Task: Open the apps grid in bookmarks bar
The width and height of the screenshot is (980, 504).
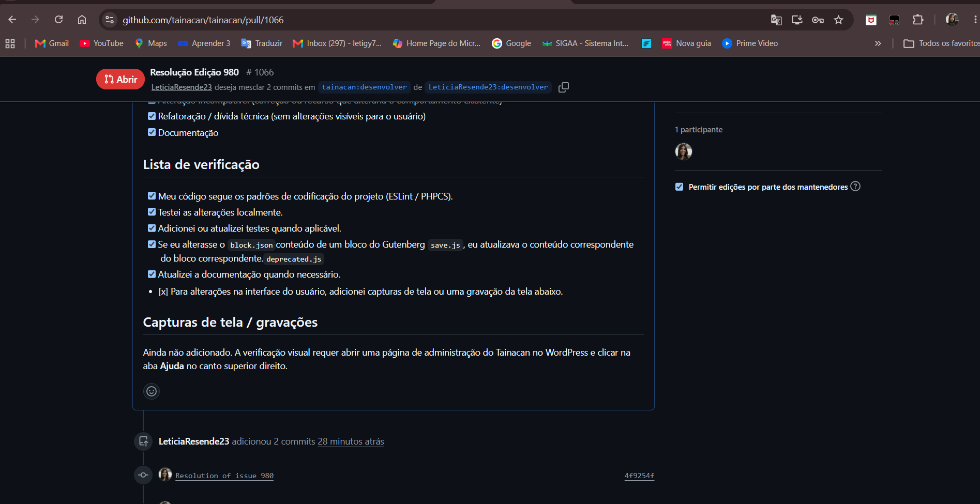Action: point(10,43)
